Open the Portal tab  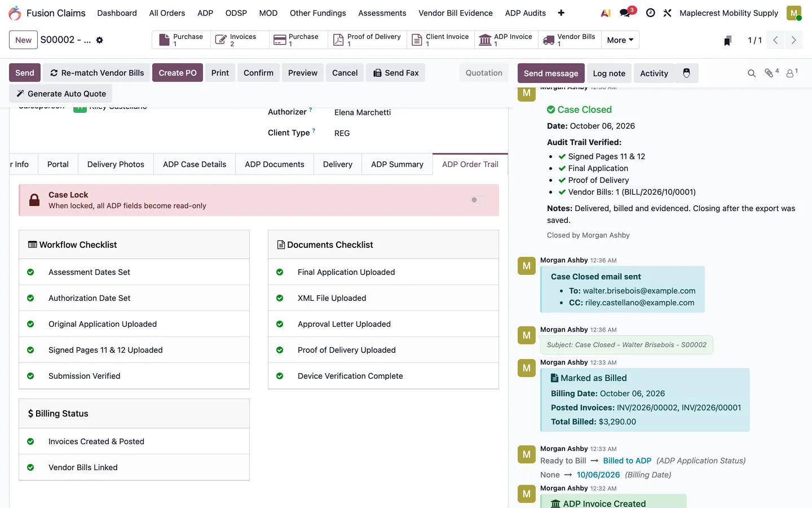[58, 164]
